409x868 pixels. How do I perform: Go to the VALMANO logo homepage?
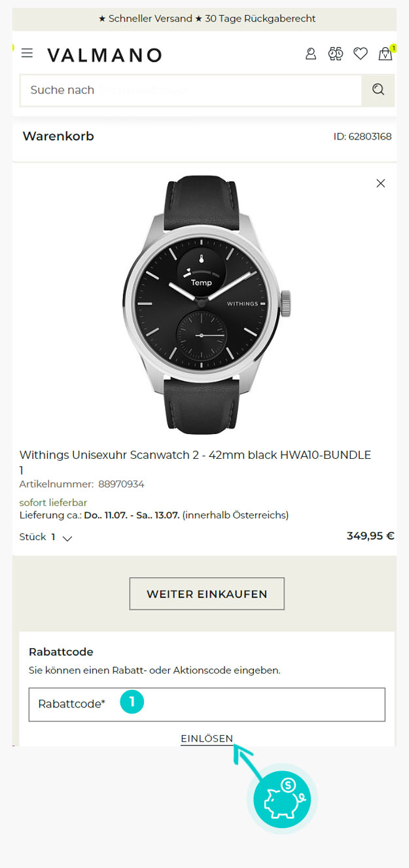[x=104, y=55]
